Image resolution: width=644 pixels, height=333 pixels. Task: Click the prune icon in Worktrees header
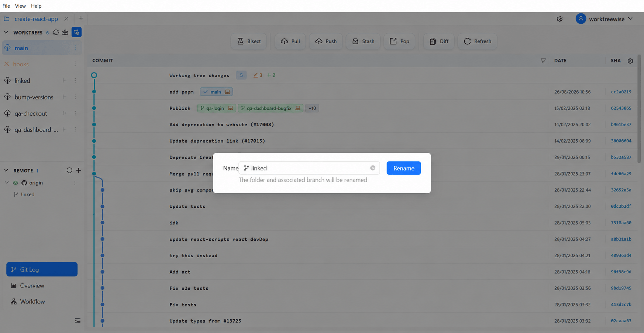coord(65,32)
